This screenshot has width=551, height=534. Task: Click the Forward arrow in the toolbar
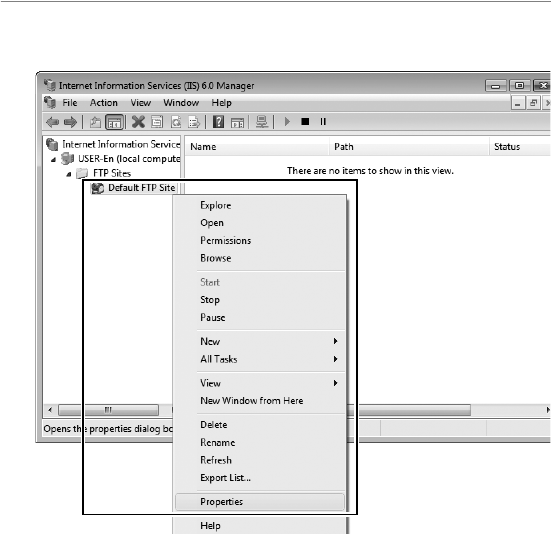pyautogui.click(x=70, y=122)
